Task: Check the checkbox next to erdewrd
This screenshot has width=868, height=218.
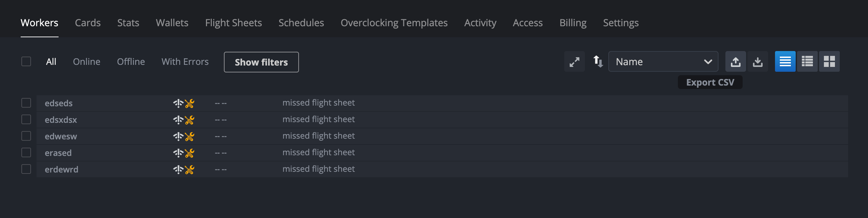Action: pyautogui.click(x=26, y=169)
